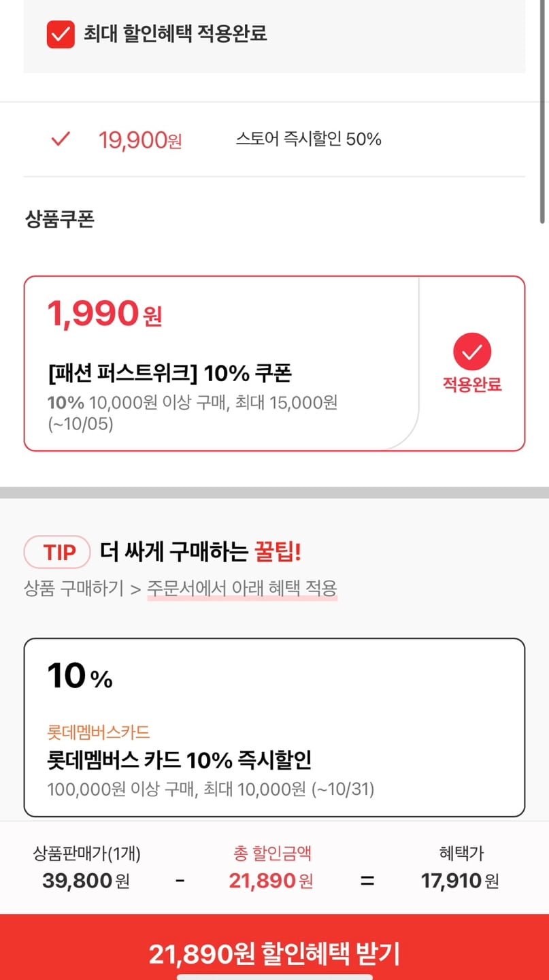
Task: Select the 스토어 즉시할인 50% label
Action: 308,140
